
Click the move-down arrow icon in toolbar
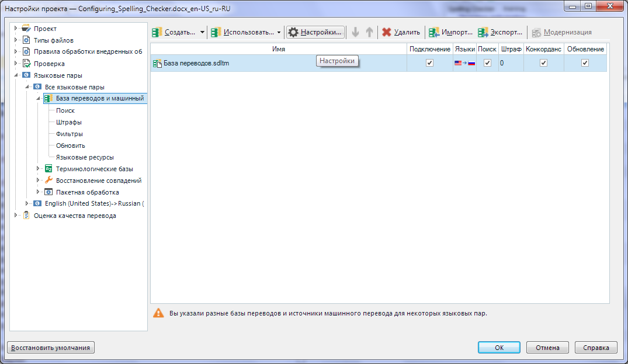pyautogui.click(x=355, y=32)
